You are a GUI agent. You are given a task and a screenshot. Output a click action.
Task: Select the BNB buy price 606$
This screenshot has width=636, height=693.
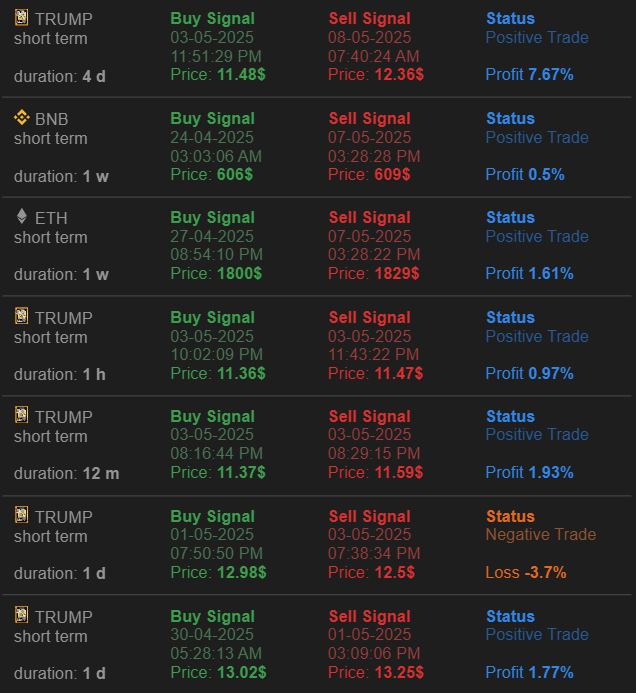click(x=235, y=175)
